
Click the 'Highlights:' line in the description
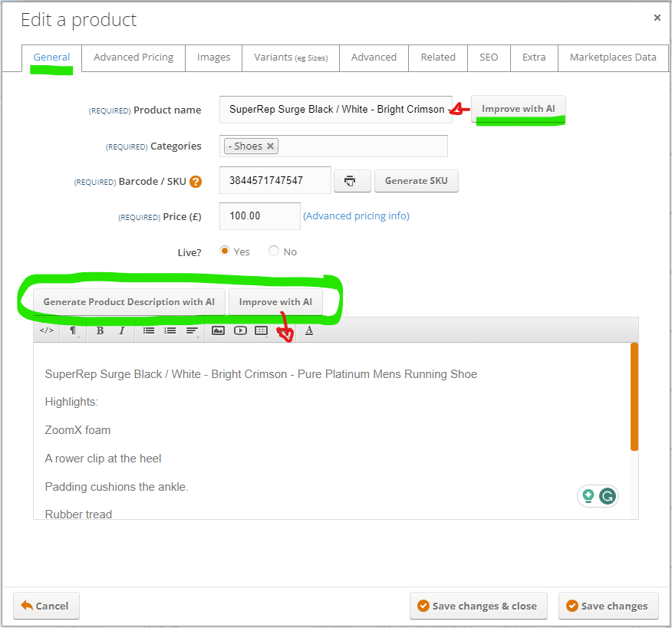[x=71, y=402]
